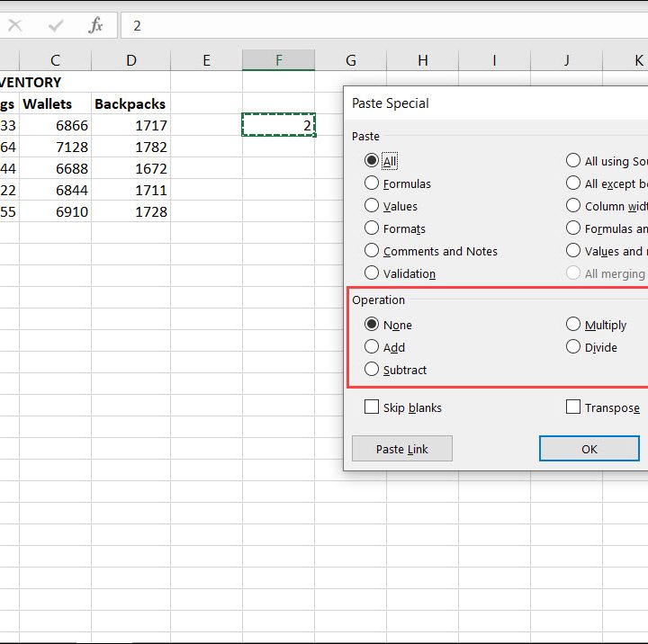Click cell with value 6844

coord(55,190)
